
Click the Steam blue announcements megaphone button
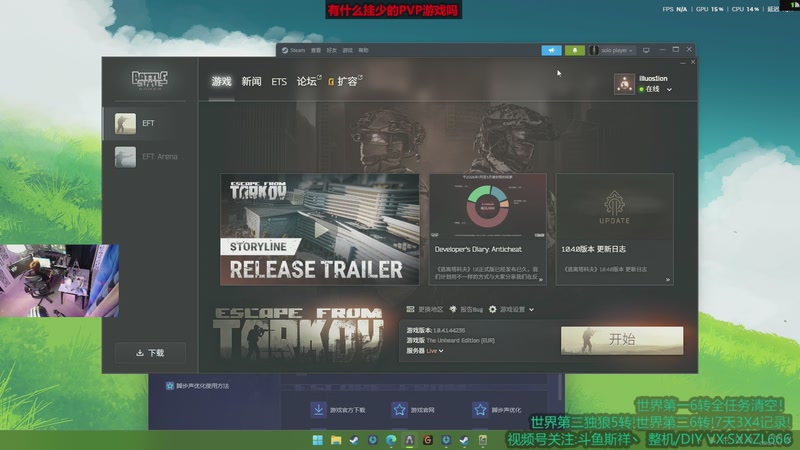tap(552, 51)
